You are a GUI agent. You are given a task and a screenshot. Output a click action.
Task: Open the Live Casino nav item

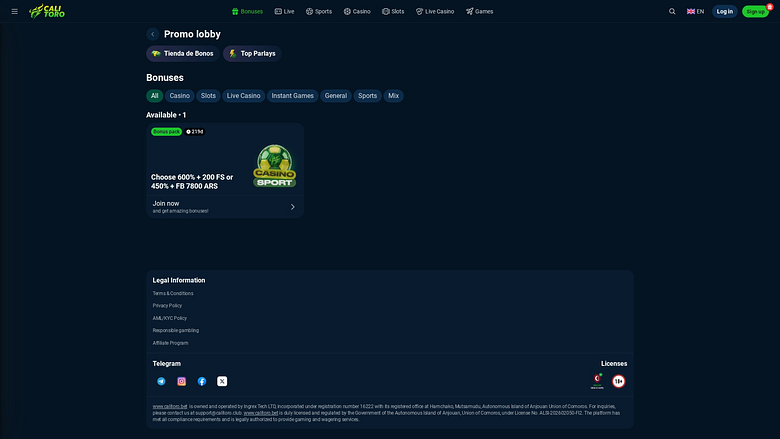point(435,11)
